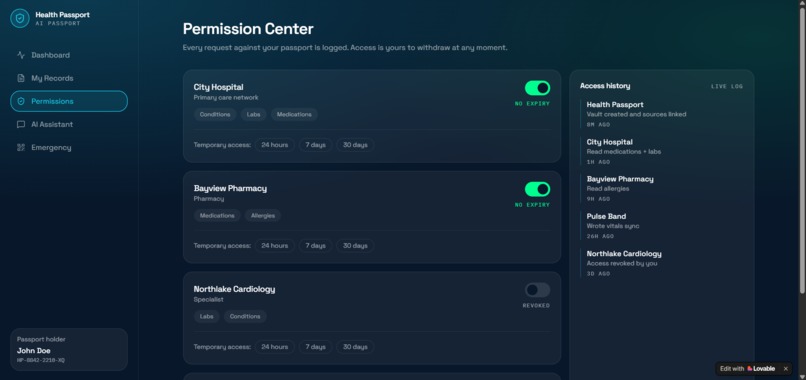Open the Dashboard page
The height and width of the screenshot is (380, 806).
tap(69, 55)
